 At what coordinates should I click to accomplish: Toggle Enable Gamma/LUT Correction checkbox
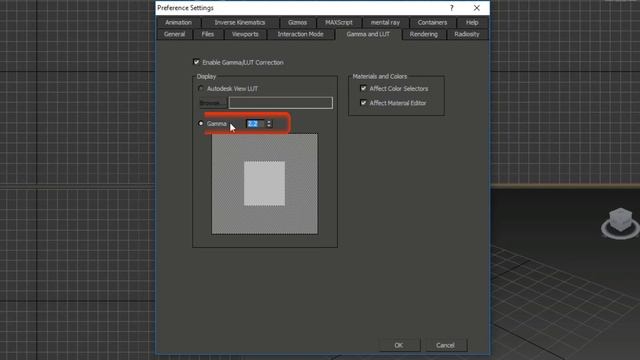point(196,62)
